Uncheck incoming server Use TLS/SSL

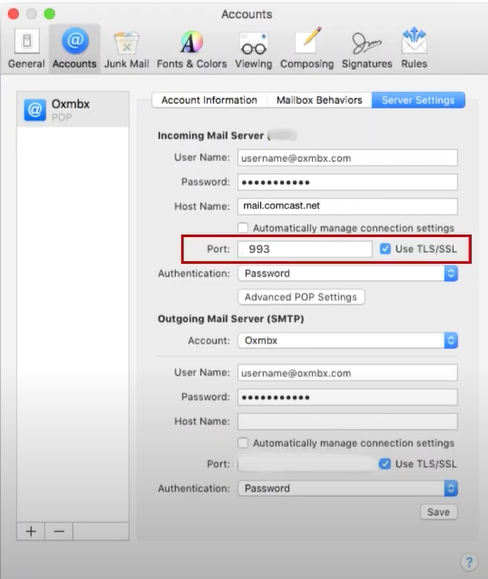tap(385, 249)
